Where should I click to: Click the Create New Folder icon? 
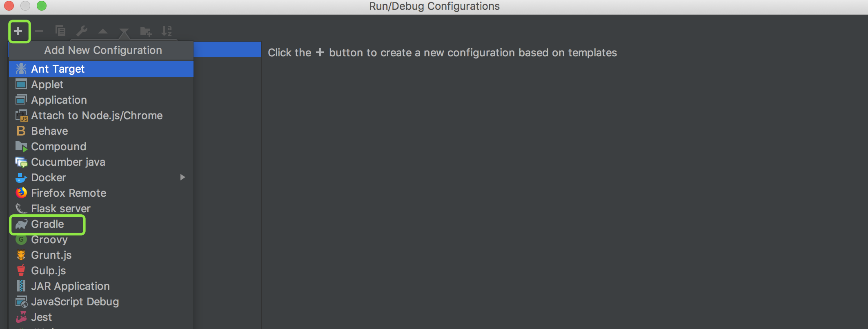point(145,31)
